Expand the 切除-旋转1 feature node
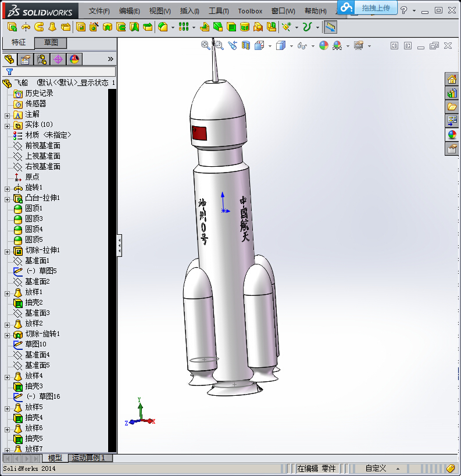This screenshot has width=461, height=476. coord(8,335)
